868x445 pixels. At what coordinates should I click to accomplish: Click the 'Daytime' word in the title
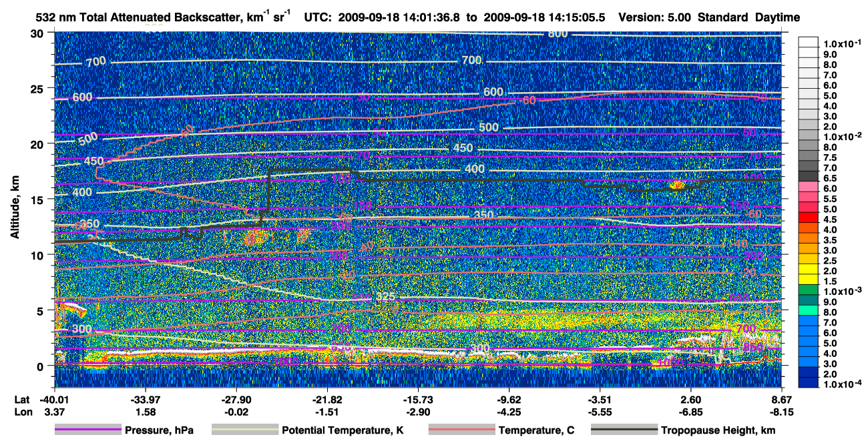(x=776, y=17)
